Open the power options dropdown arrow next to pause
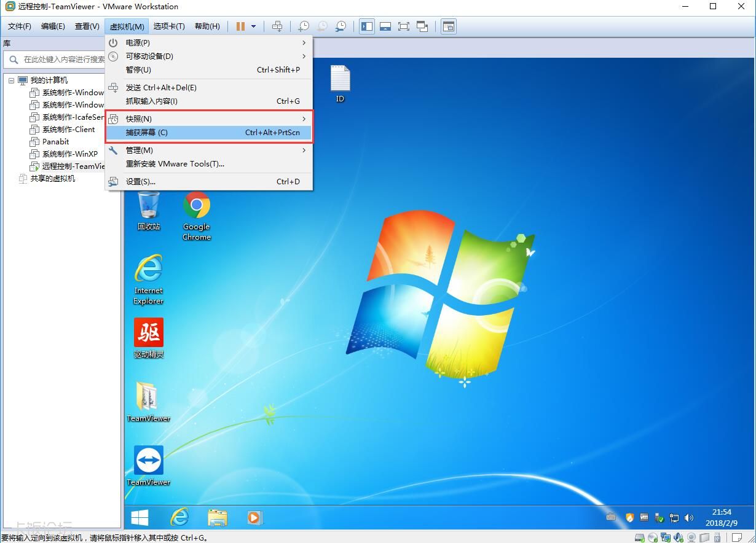Screen dimensions: 756x543 pos(253,26)
